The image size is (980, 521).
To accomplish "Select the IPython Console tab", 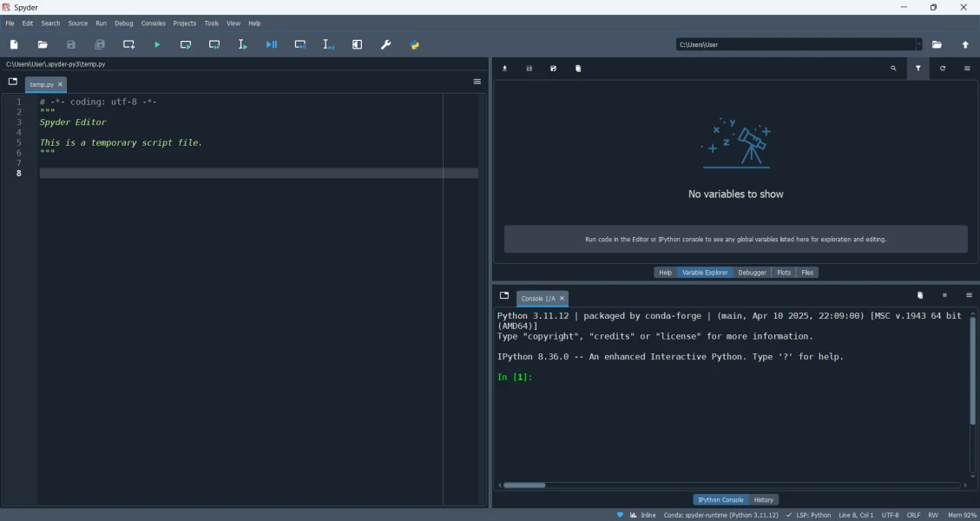I will (x=720, y=500).
